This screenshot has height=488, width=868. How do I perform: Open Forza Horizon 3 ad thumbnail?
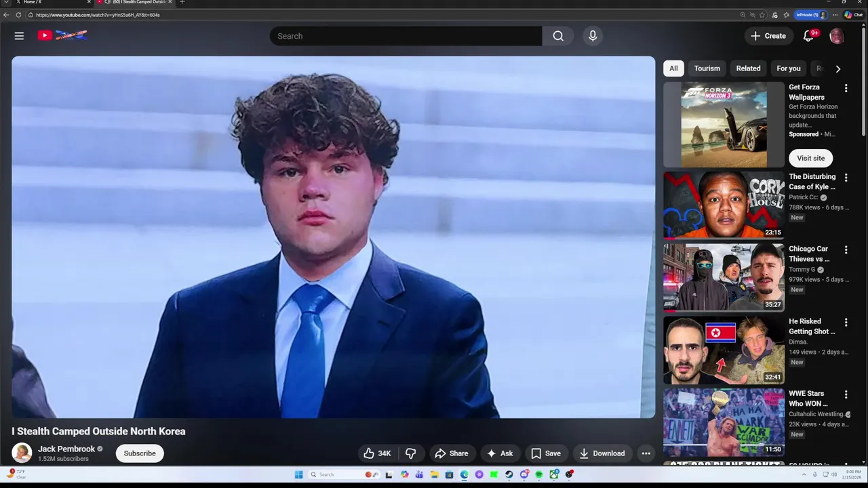point(724,125)
